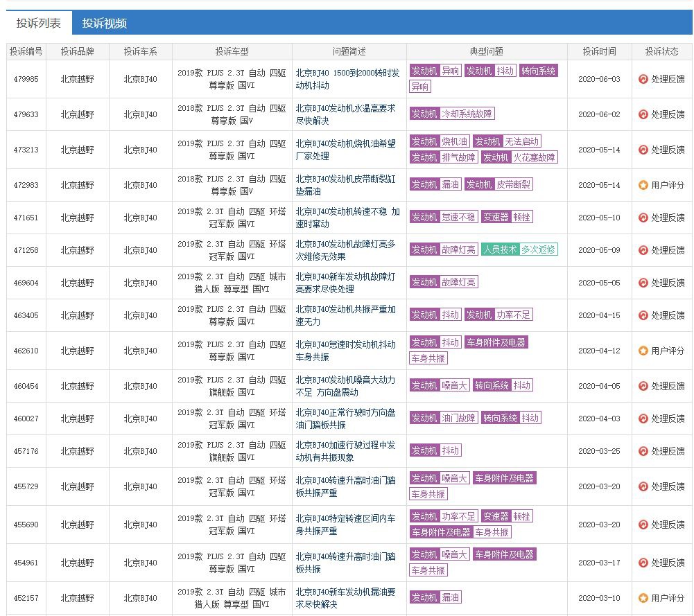Open complaint 北京BJ40怠速时发动机抖动车身共振
Viewport: 694px width, 616px height.
[346, 351]
